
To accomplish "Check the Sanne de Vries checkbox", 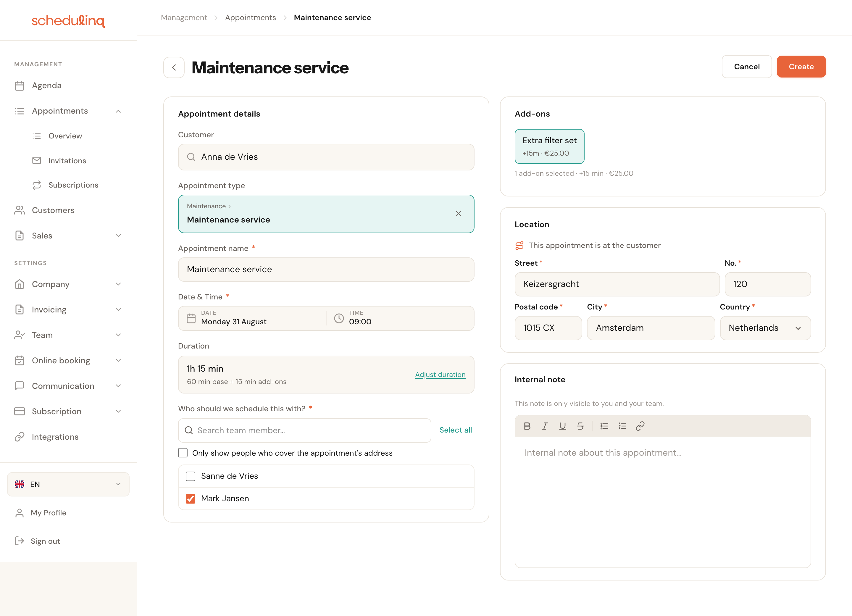I will 191,476.
